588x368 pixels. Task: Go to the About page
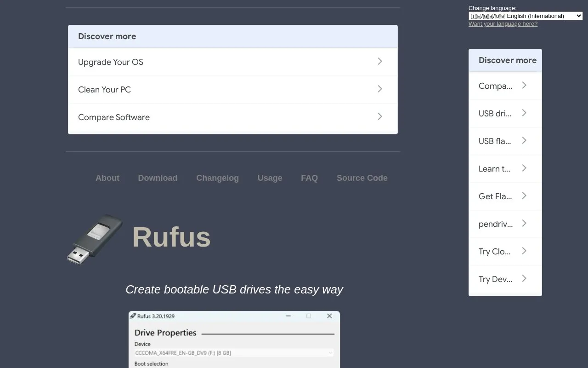pyautogui.click(x=107, y=178)
